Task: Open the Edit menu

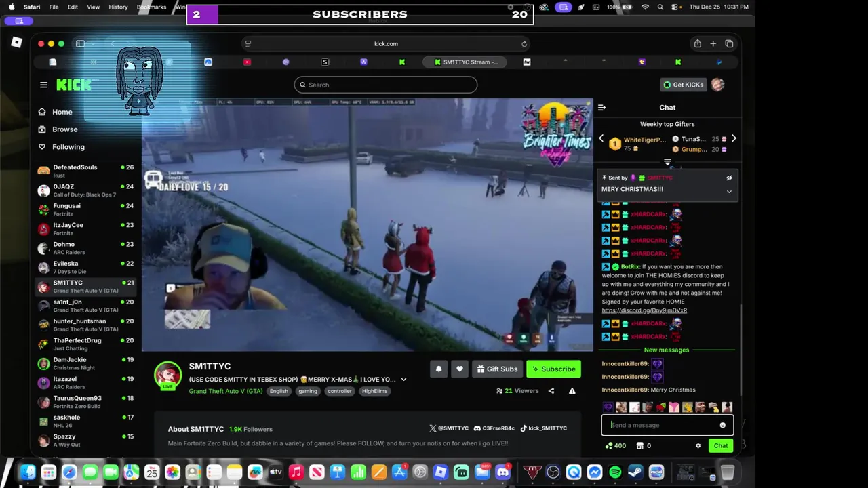Action: [73, 7]
